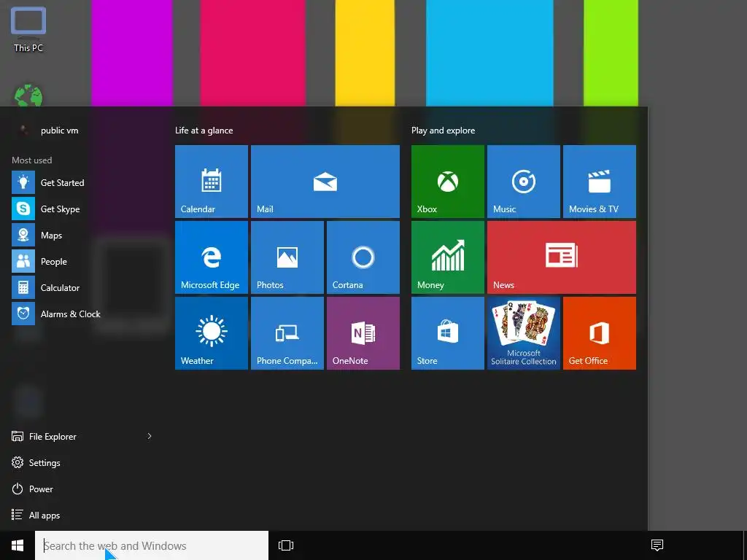
Task: Open the Calendar tile
Action: (x=211, y=182)
